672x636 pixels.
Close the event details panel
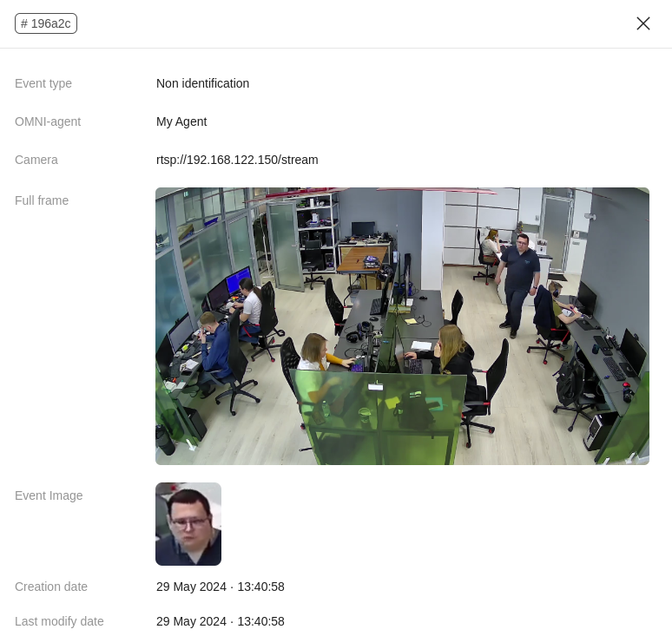click(643, 23)
